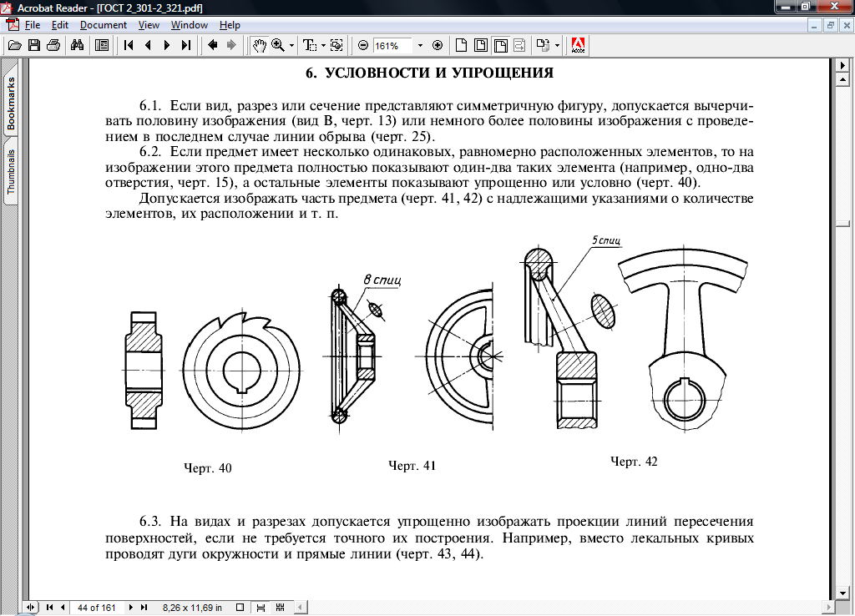Open the Help menu

point(230,25)
